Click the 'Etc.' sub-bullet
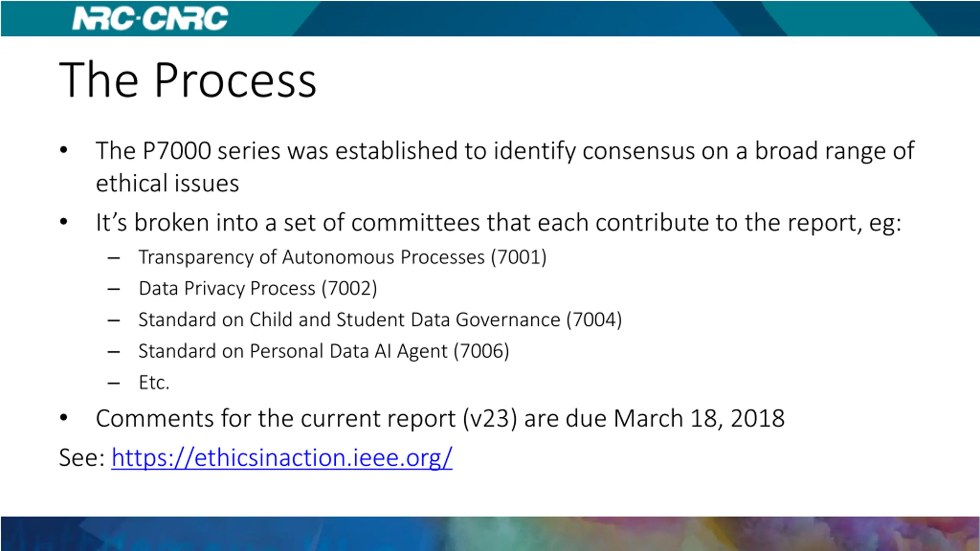 click(x=154, y=383)
